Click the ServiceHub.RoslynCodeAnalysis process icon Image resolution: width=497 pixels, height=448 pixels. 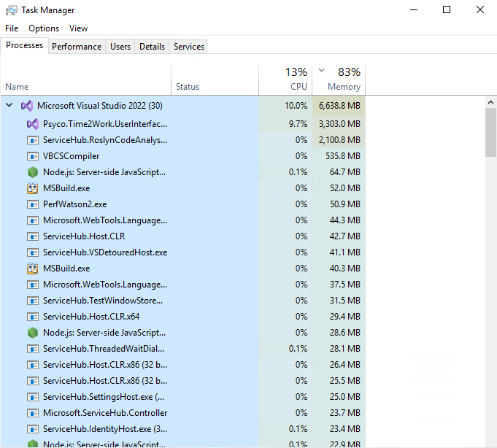[x=33, y=140]
